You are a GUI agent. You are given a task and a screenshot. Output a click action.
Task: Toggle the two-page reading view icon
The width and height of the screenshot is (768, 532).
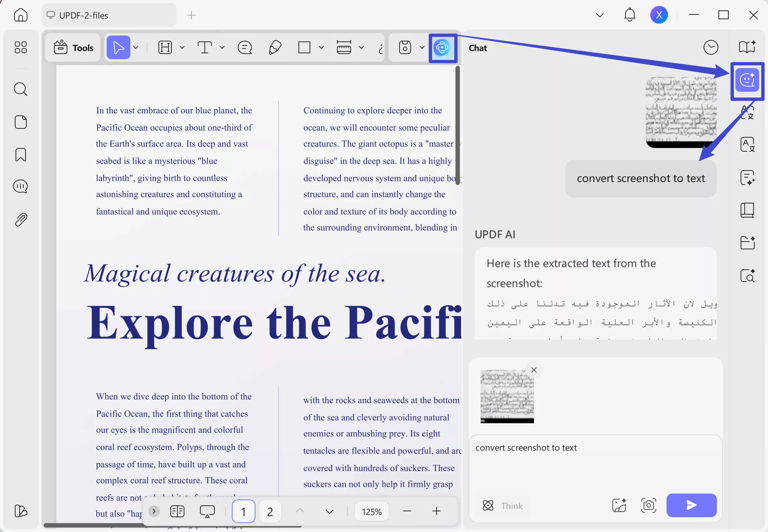pyautogui.click(x=177, y=511)
